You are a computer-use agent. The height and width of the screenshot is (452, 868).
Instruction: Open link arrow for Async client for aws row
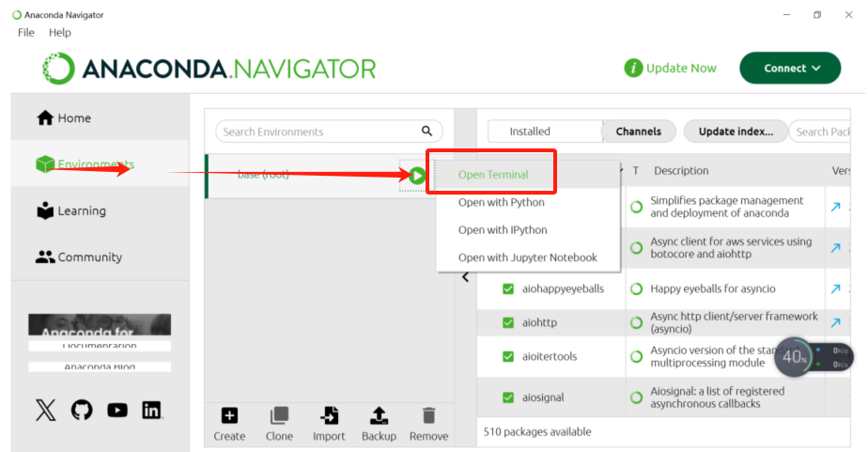[x=835, y=247]
